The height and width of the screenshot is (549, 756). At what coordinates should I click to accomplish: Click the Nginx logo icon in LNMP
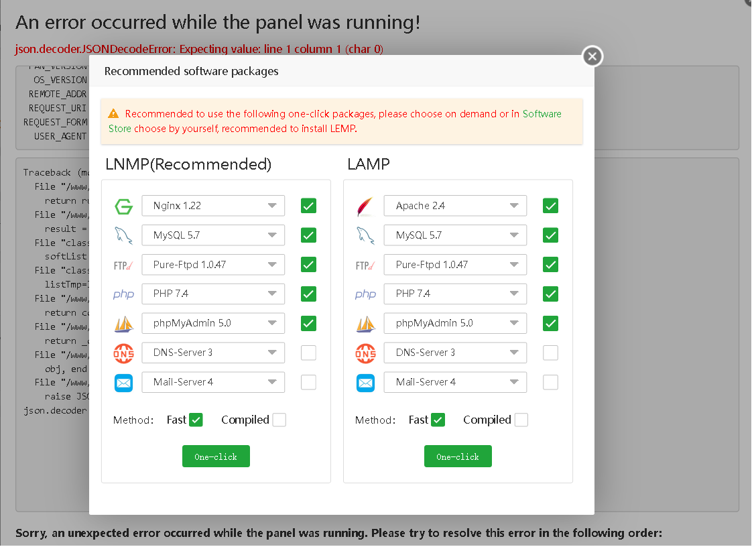[124, 206]
